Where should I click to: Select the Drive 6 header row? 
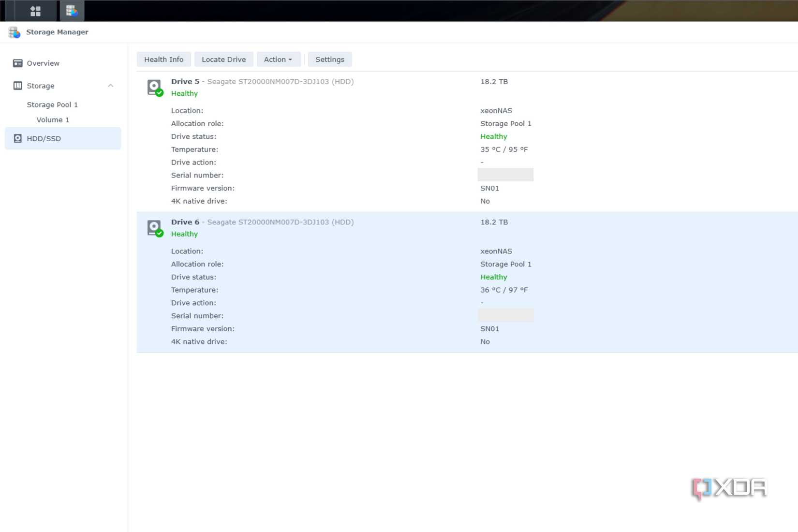467,228
